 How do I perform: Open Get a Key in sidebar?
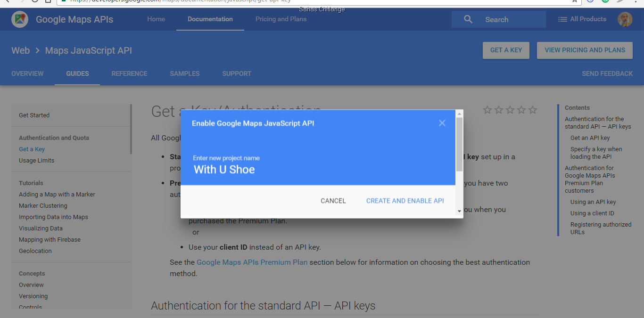point(32,149)
